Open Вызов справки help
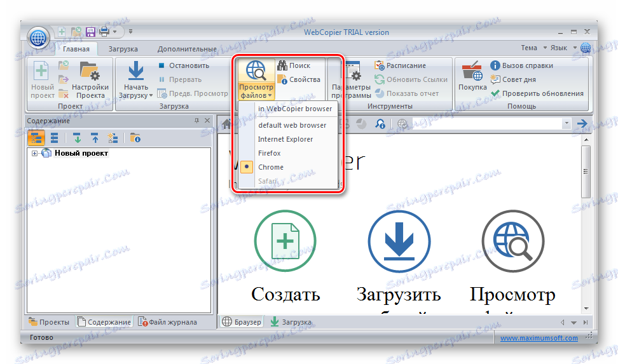Viewport: 618px width, 364px height. (522, 65)
